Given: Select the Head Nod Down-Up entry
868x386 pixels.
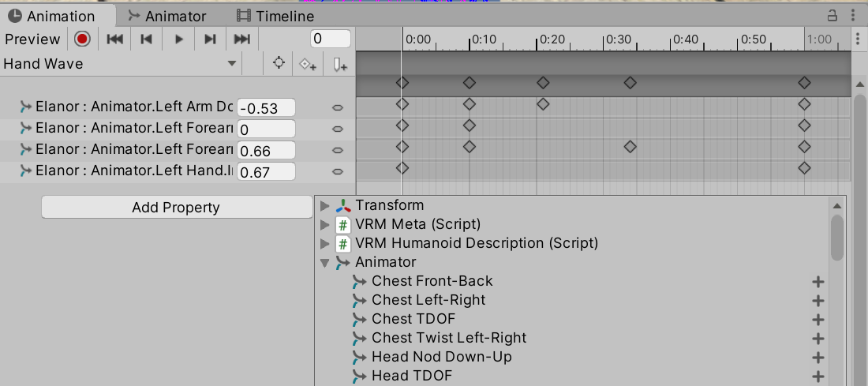Looking at the screenshot, I should tap(442, 357).
